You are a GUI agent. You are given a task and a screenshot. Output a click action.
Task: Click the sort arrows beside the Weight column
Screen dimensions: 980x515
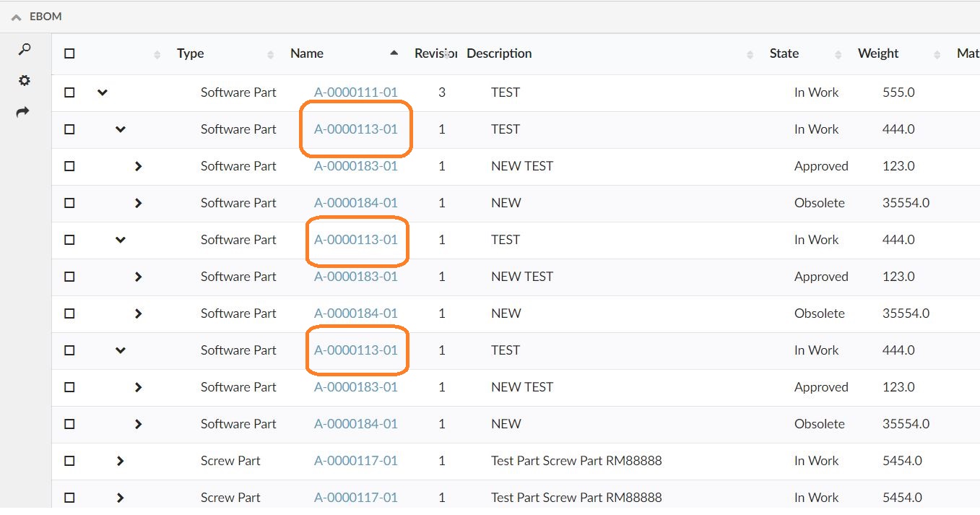click(937, 54)
